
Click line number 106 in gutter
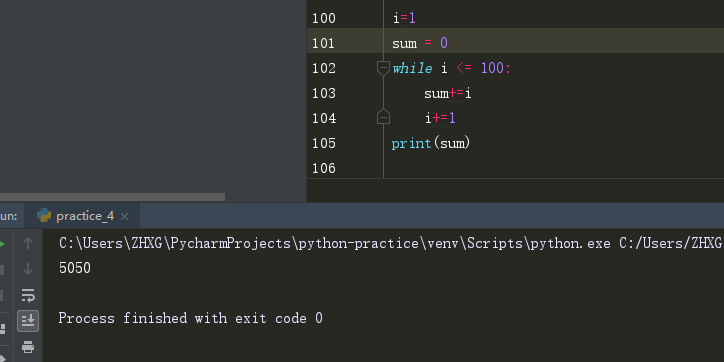pos(324,168)
